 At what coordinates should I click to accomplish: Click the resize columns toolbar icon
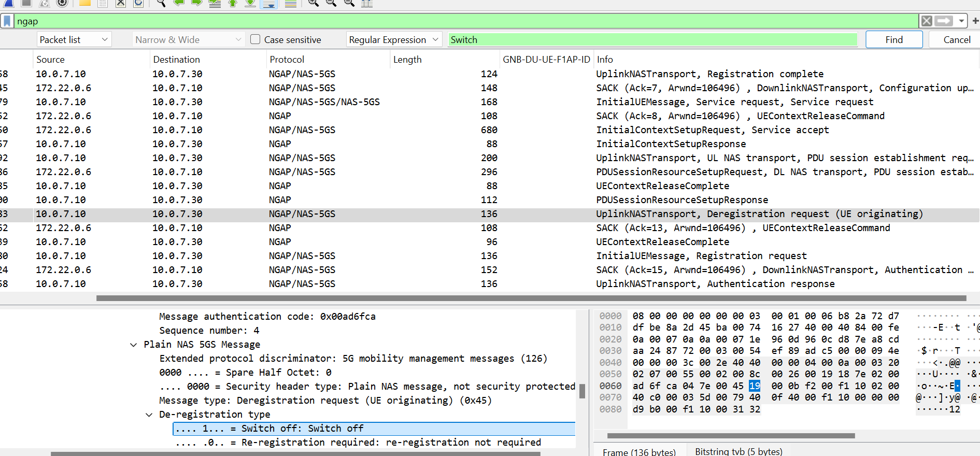click(367, 3)
